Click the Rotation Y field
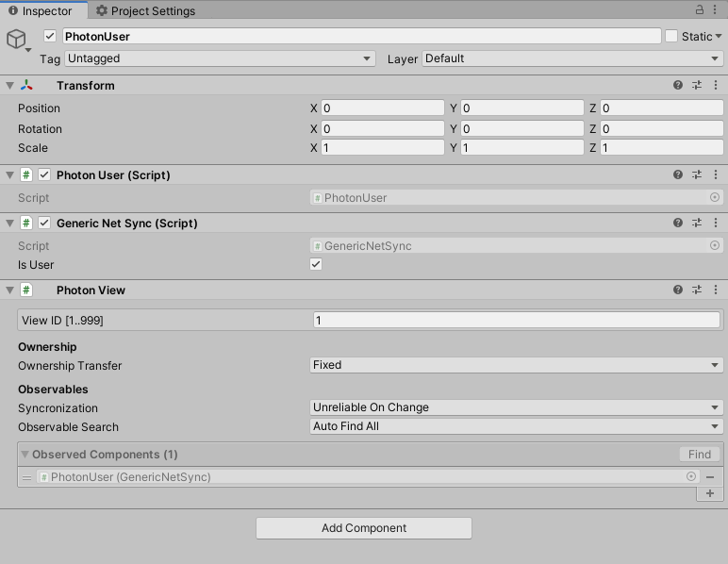The width and height of the screenshot is (728, 564). [522, 128]
